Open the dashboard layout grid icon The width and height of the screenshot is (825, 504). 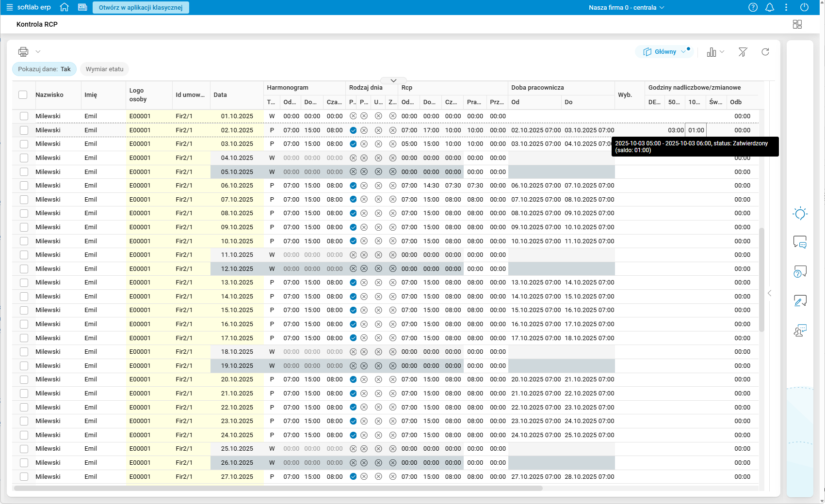[x=797, y=24]
